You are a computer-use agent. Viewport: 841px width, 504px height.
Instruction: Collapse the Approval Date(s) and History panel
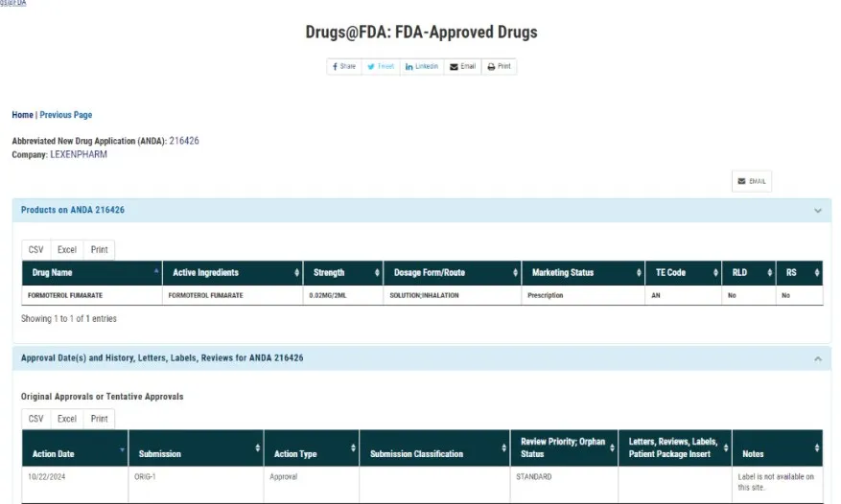(817, 358)
